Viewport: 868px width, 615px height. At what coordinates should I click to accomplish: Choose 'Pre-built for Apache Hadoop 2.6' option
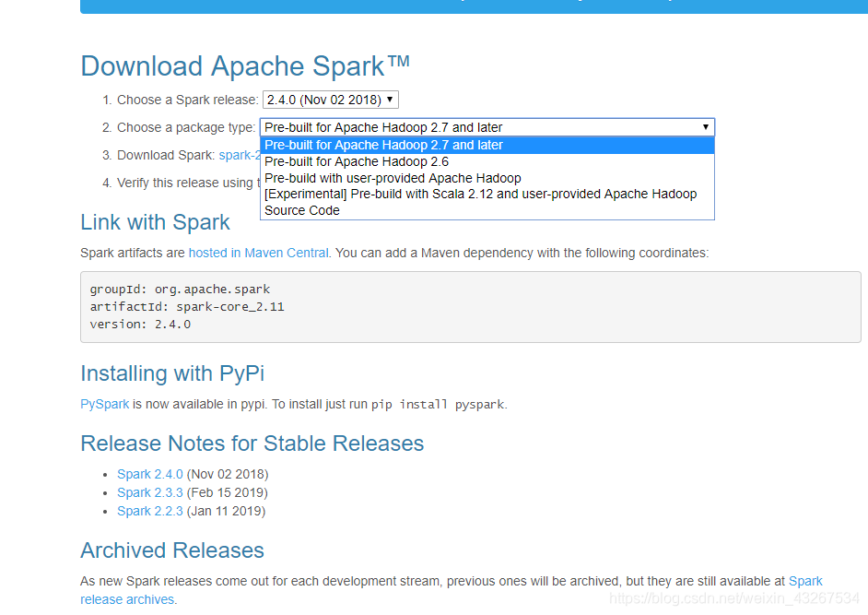pyautogui.click(x=487, y=161)
